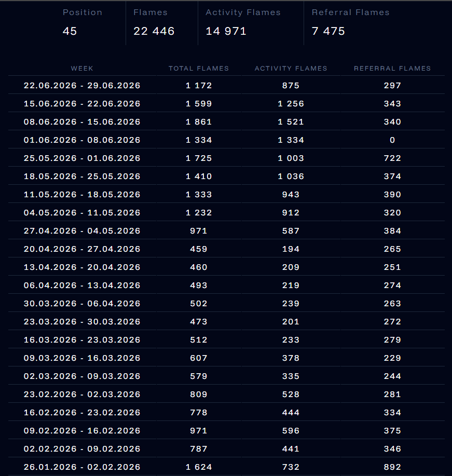This screenshot has height=476, width=452.
Task: Click the ACTIVITY FLAMES column header
Action: [x=291, y=69]
